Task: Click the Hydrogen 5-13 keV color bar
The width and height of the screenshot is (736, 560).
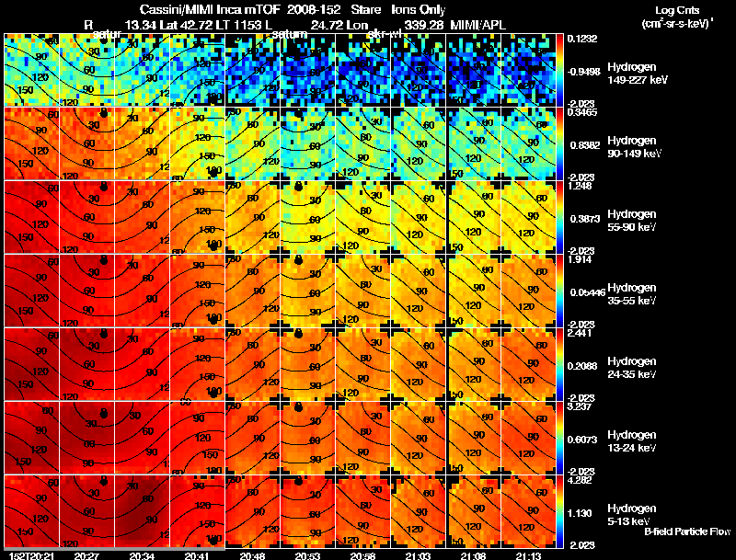Action: [x=559, y=511]
